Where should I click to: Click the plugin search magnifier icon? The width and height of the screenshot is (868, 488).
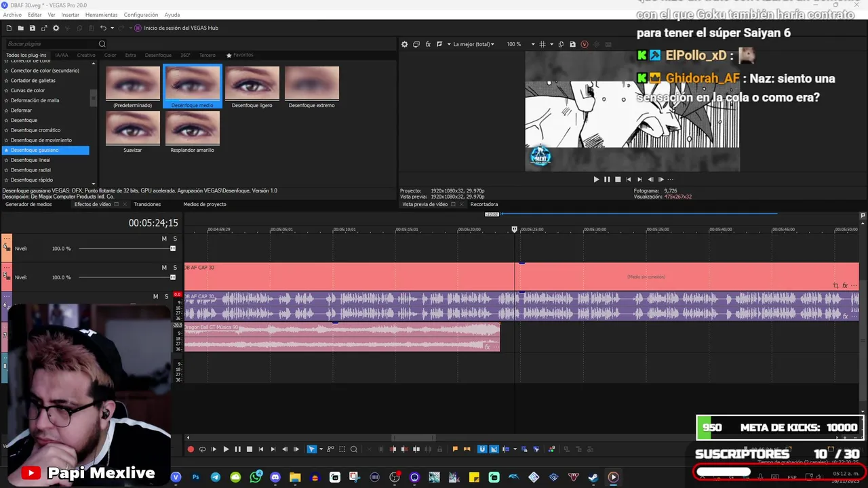point(102,44)
